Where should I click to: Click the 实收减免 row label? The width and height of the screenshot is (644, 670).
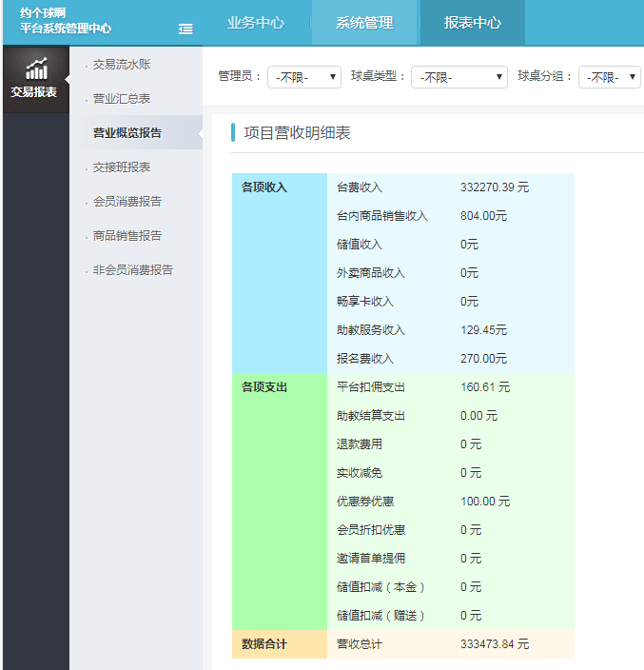pos(360,473)
